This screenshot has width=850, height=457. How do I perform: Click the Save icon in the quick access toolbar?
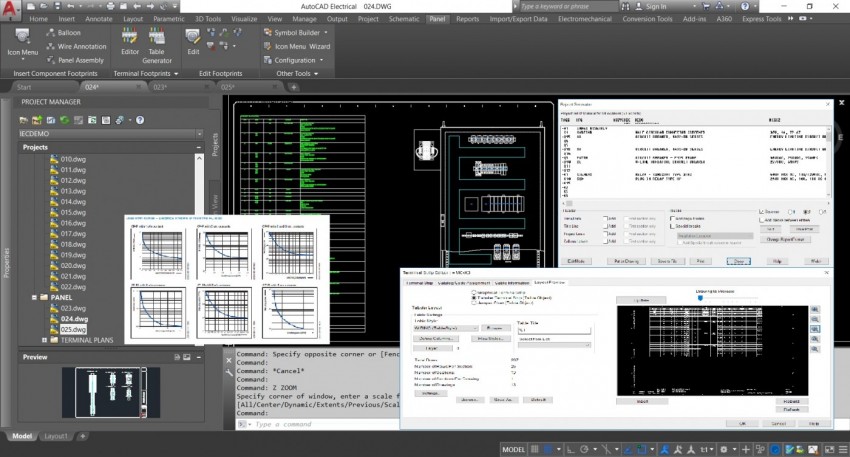57,7
